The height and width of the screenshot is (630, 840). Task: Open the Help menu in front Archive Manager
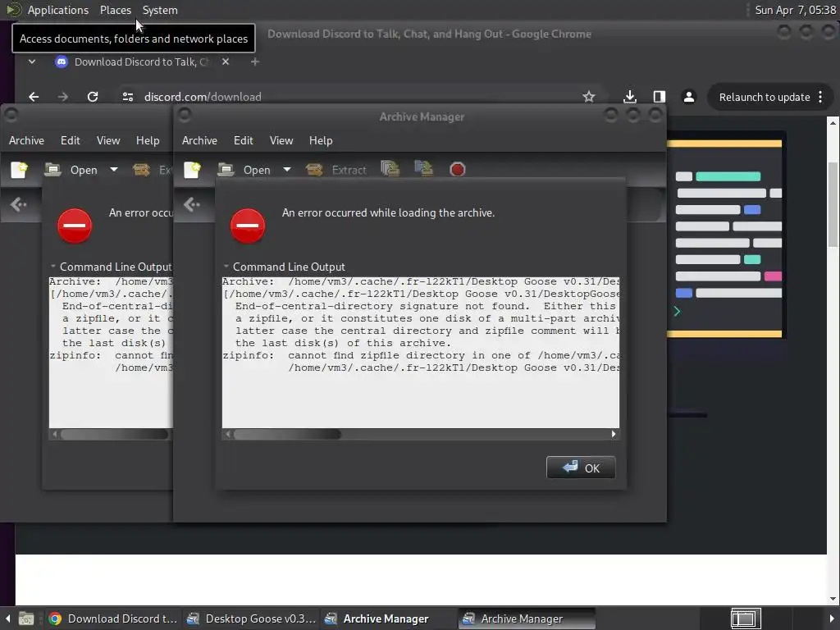click(x=321, y=140)
